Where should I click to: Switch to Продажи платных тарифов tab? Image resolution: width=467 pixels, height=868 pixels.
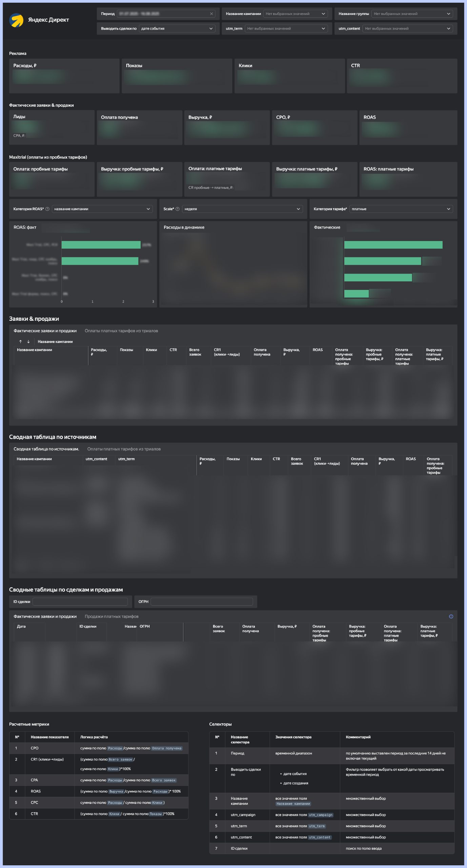(x=111, y=616)
